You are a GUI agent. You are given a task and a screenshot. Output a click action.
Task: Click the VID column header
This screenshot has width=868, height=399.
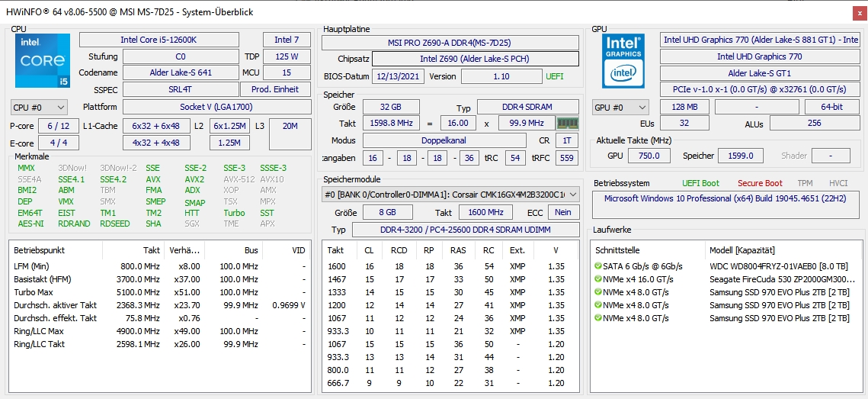pos(287,250)
